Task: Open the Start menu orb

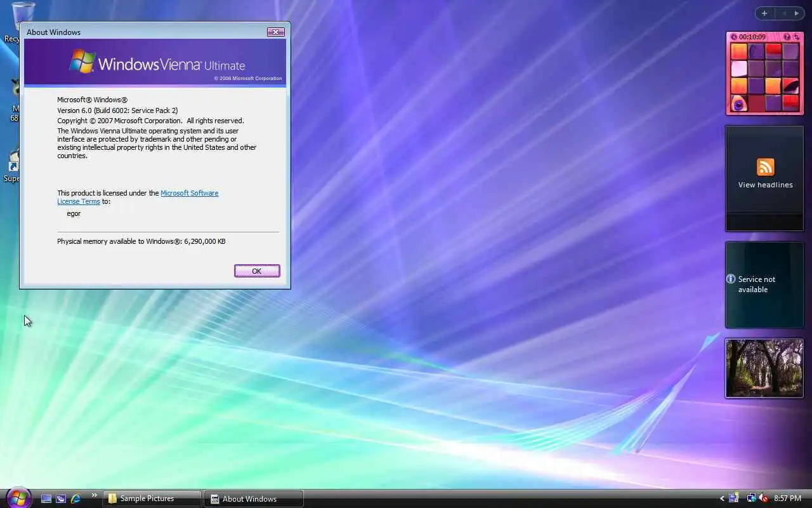Action: (18, 497)
